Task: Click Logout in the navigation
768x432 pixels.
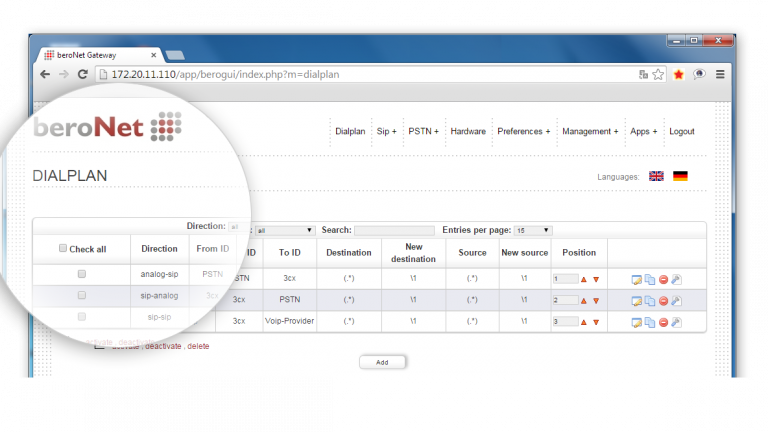Action: pyautogui.click(x=682, y=131)
